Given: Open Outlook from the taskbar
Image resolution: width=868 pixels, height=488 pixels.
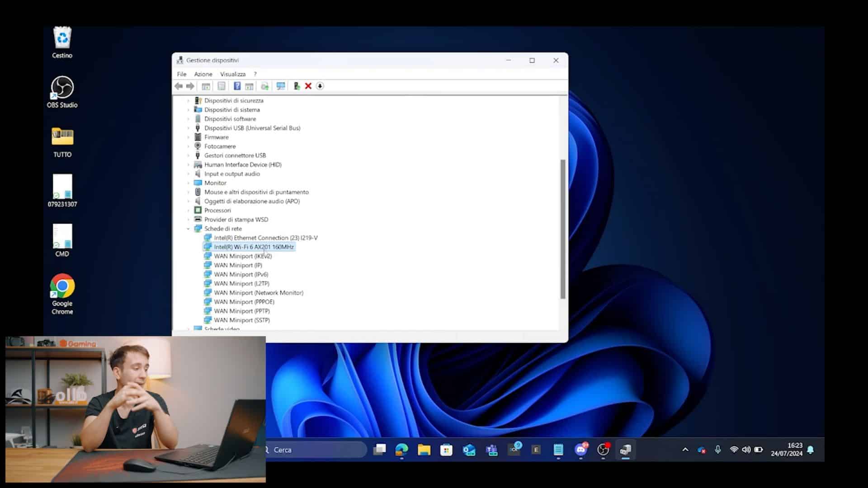Looking at the screenshot, I should (x=469, y=450).
